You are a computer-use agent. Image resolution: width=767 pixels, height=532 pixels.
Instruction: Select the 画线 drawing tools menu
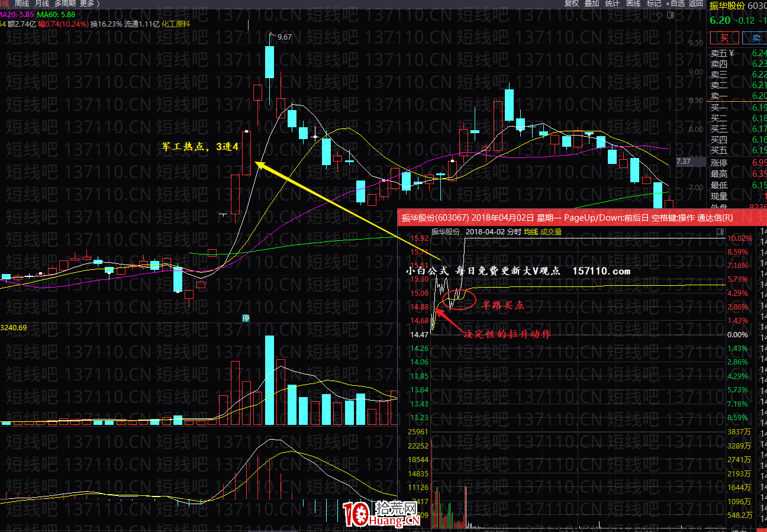pos(633,4)
